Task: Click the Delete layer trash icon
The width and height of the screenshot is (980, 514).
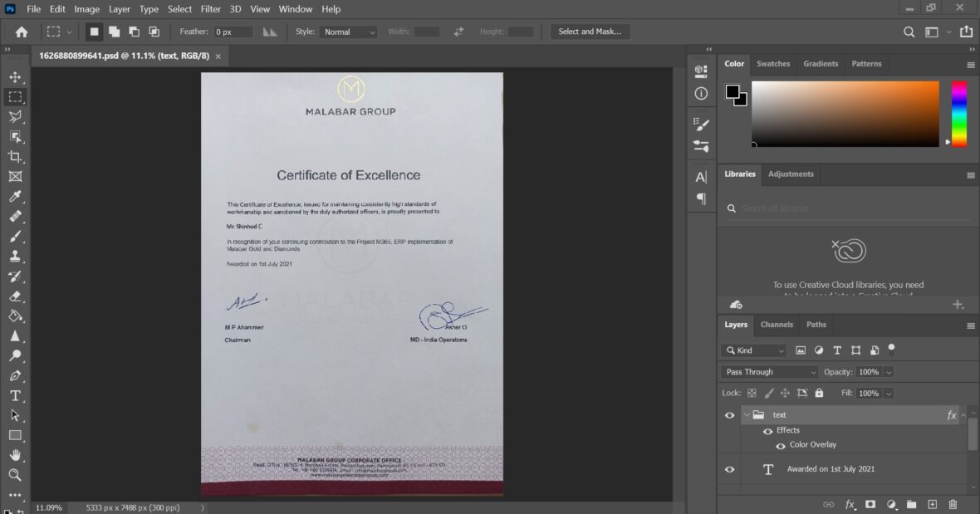Action: [953, 504]
